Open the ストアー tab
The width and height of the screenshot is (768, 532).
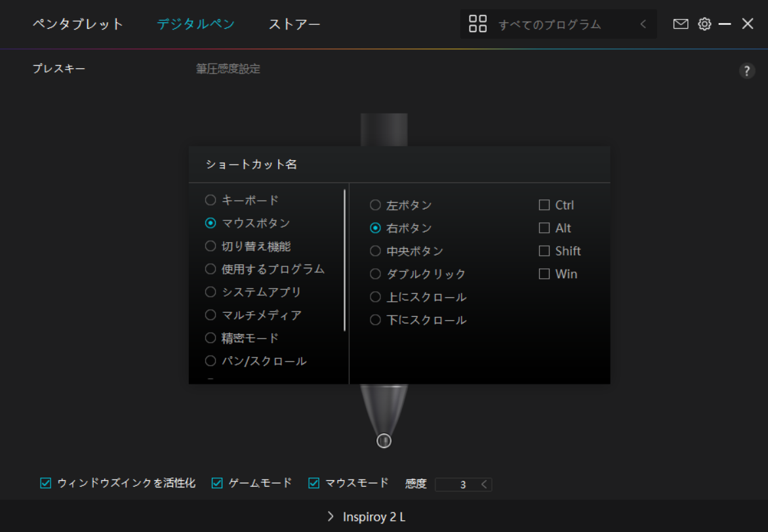pyautogui.click(x=294, y=24)
